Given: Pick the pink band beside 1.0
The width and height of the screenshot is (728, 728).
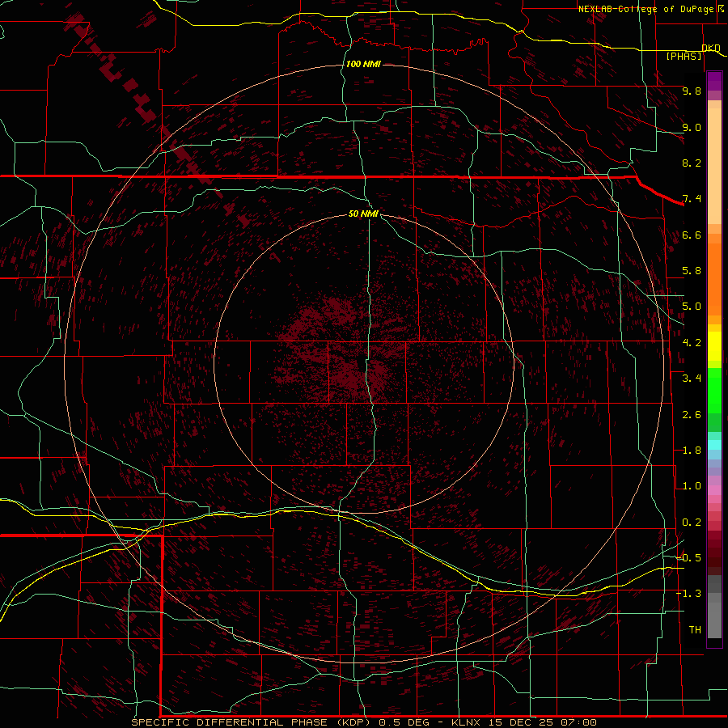Looking at the screenshot, I should [714, 490].
